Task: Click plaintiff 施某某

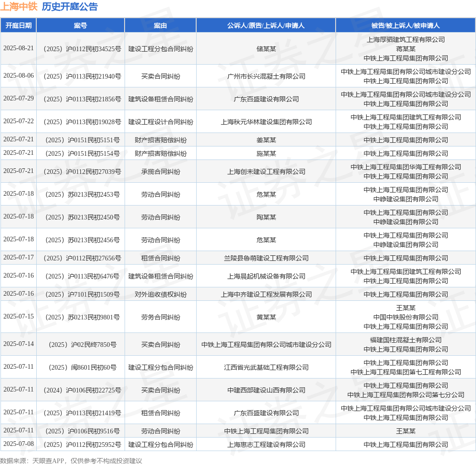Action: coord(266,153)
